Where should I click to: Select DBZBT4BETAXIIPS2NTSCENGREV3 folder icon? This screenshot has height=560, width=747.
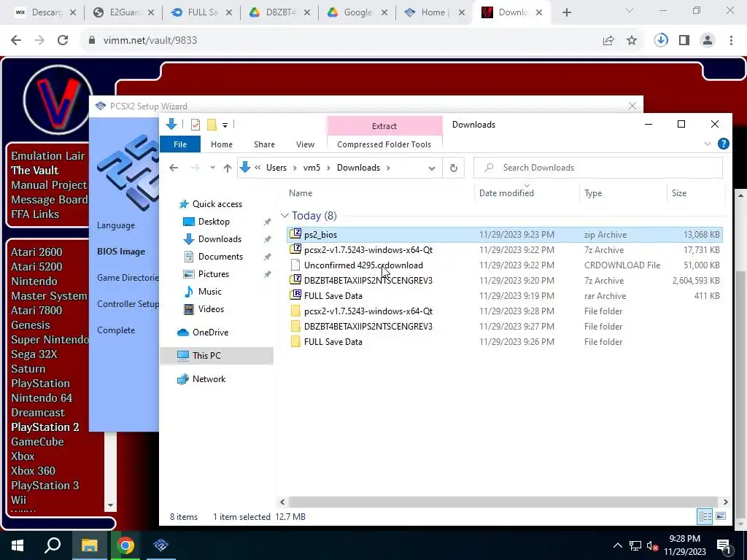click(295, 326)
